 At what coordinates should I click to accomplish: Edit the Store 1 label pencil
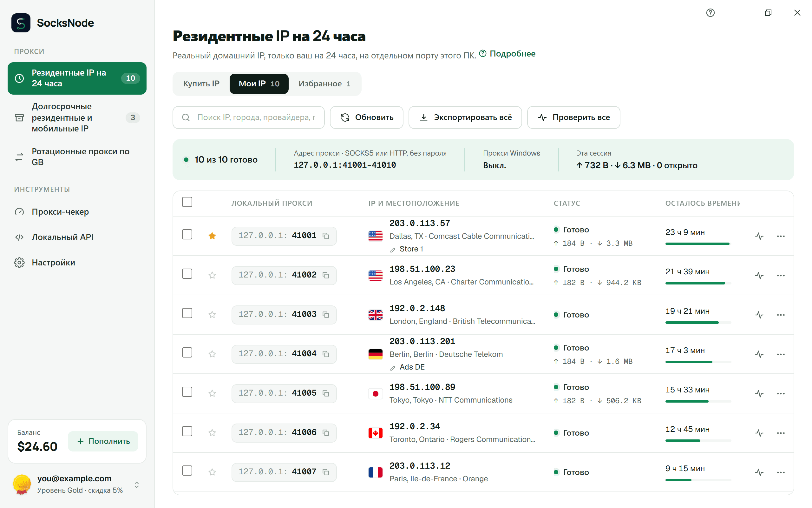(x=393, y=250)
